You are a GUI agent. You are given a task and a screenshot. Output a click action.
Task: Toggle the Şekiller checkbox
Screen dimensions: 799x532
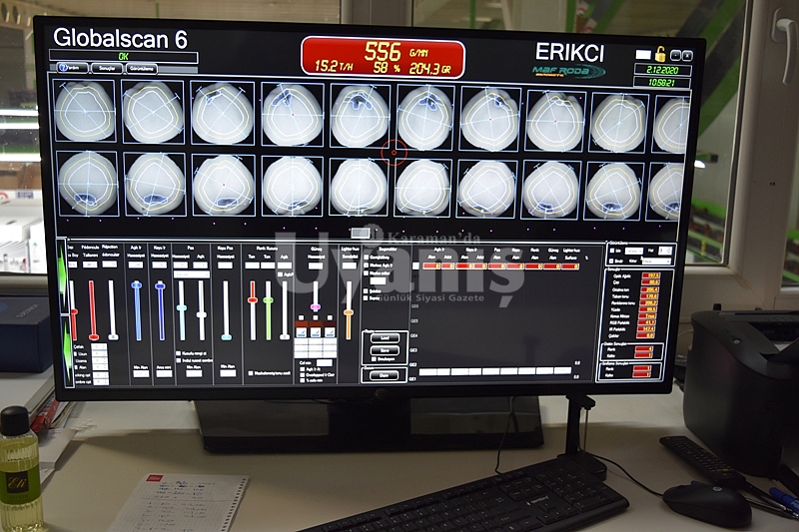tap(366, 291)
